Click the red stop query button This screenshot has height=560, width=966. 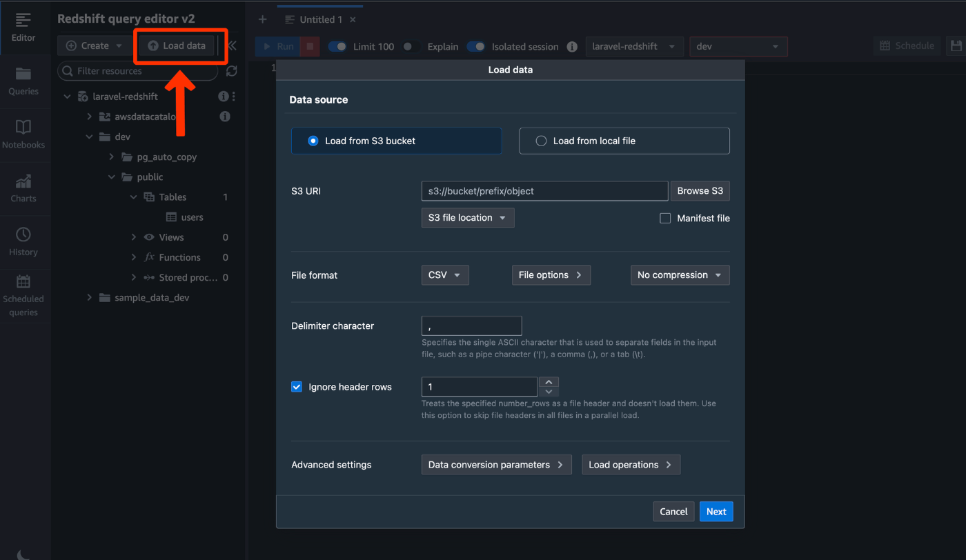[310, 46]
